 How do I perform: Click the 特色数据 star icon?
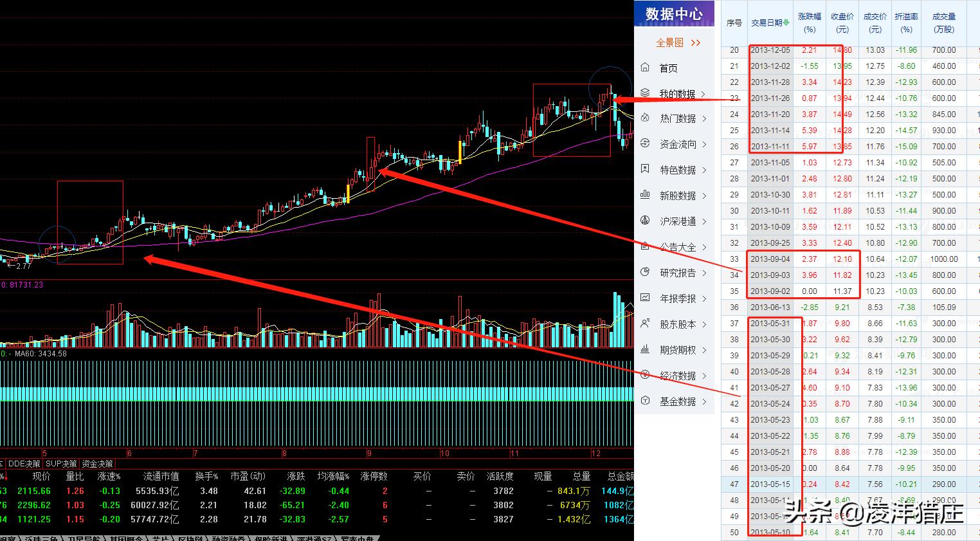click(x=646, y=169)
